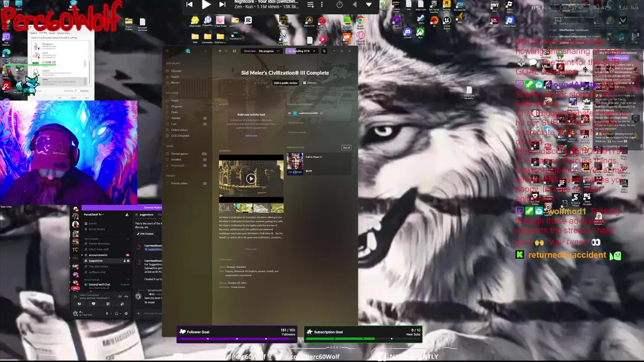
Task: Click the Installing 31% button
Action: (300, 51)
